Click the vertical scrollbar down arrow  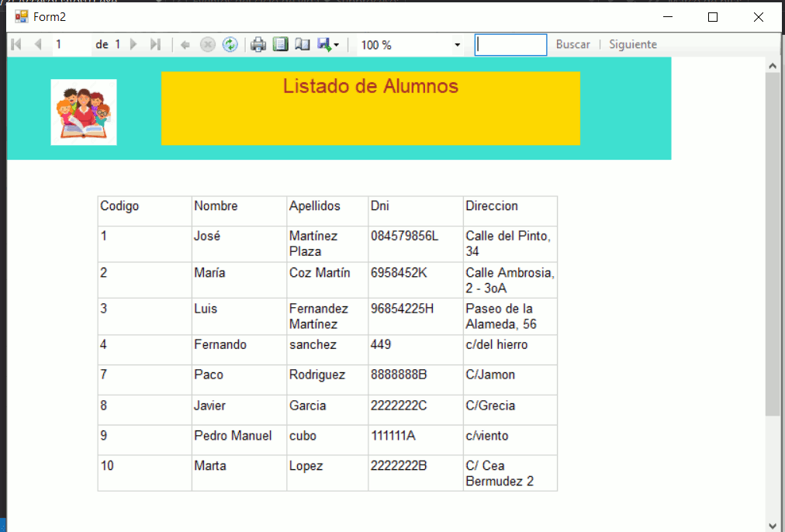tap(772, 524)
